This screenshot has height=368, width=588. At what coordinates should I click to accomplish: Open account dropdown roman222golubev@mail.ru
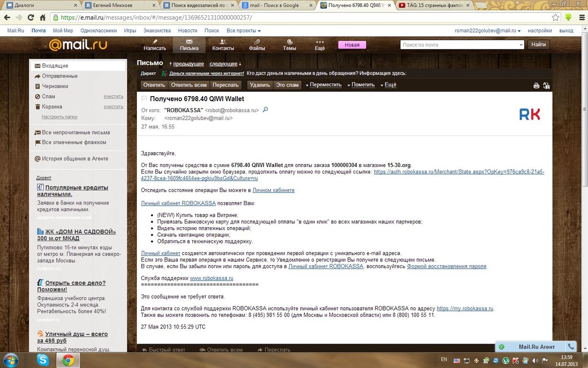[x=487, y=31]
